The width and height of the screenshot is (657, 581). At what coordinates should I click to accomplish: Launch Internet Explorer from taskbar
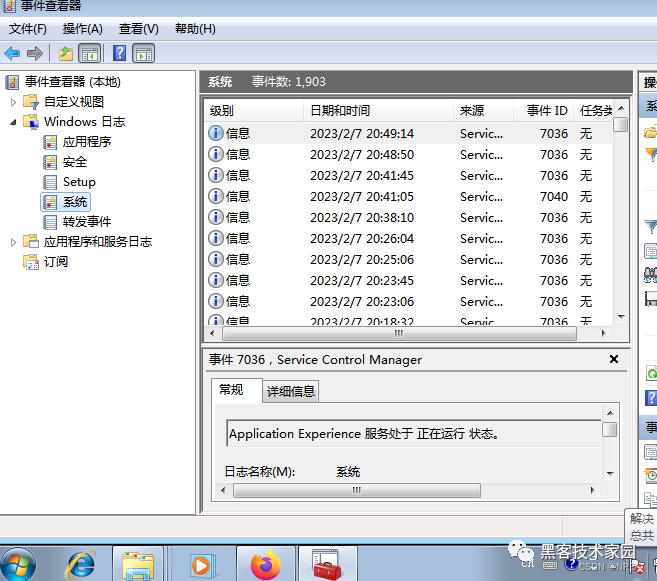pos(80,565)
